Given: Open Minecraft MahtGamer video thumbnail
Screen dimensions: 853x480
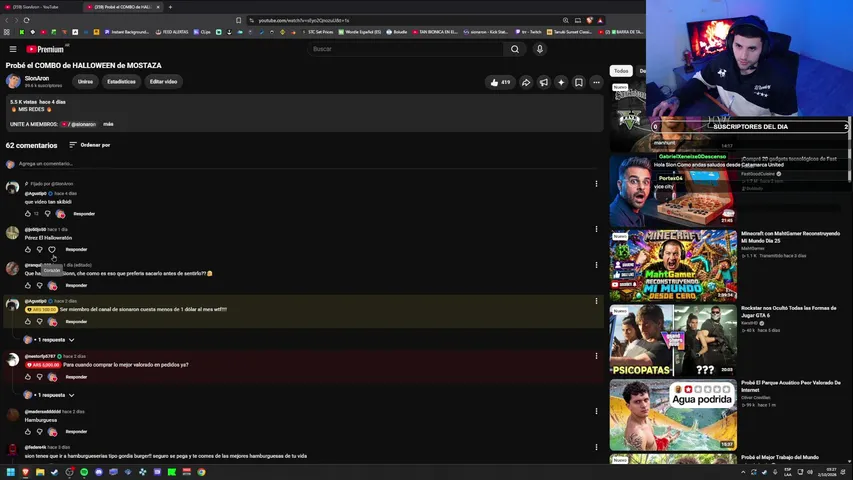Looking at the screenshot, I should (x=673, y=266).
